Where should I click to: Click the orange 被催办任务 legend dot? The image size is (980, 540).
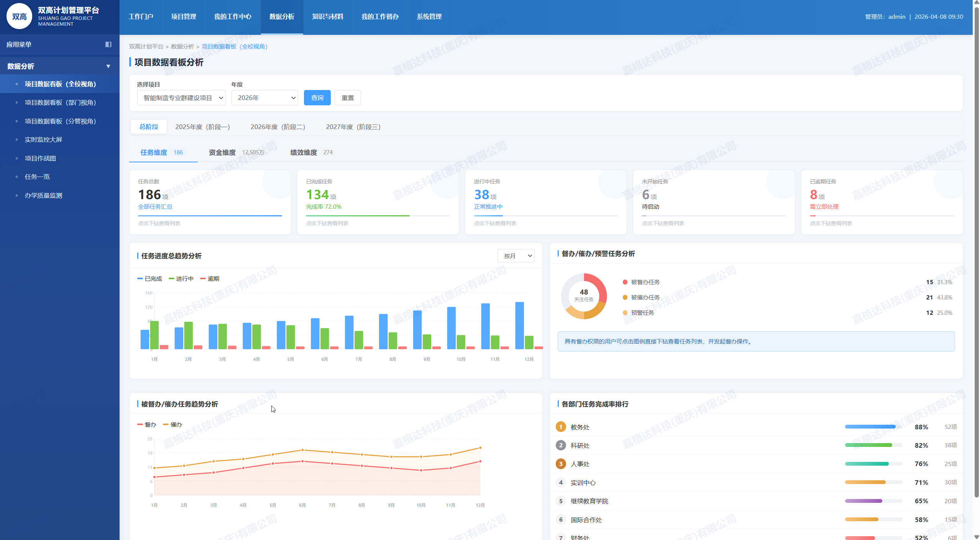625,298
